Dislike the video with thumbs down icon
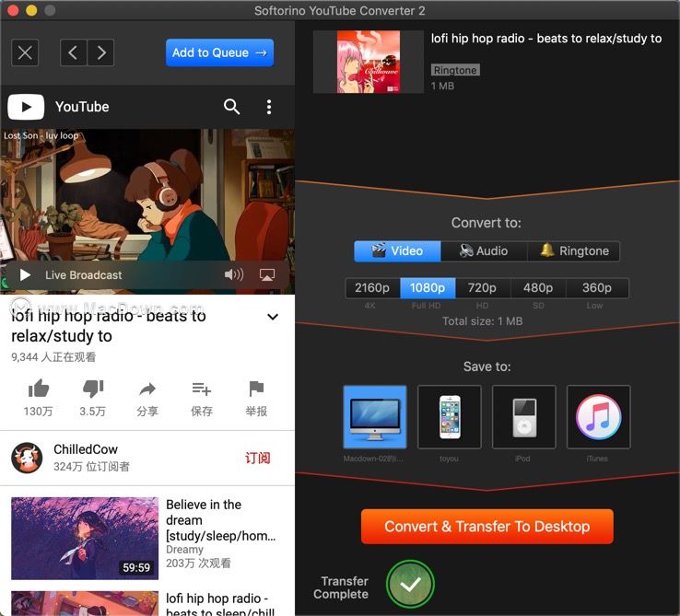 point(93,389)
